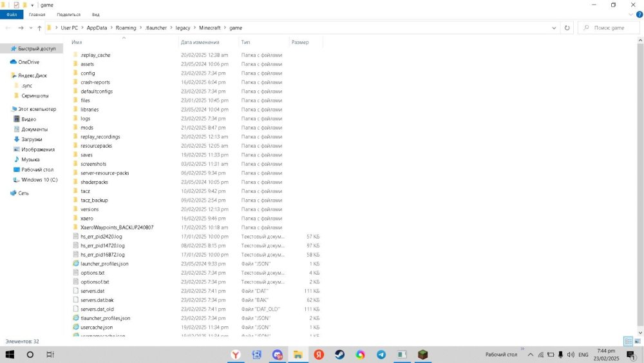Open recent locations dropdown arrow
The image size is (644, 363).
click(31, 28)
